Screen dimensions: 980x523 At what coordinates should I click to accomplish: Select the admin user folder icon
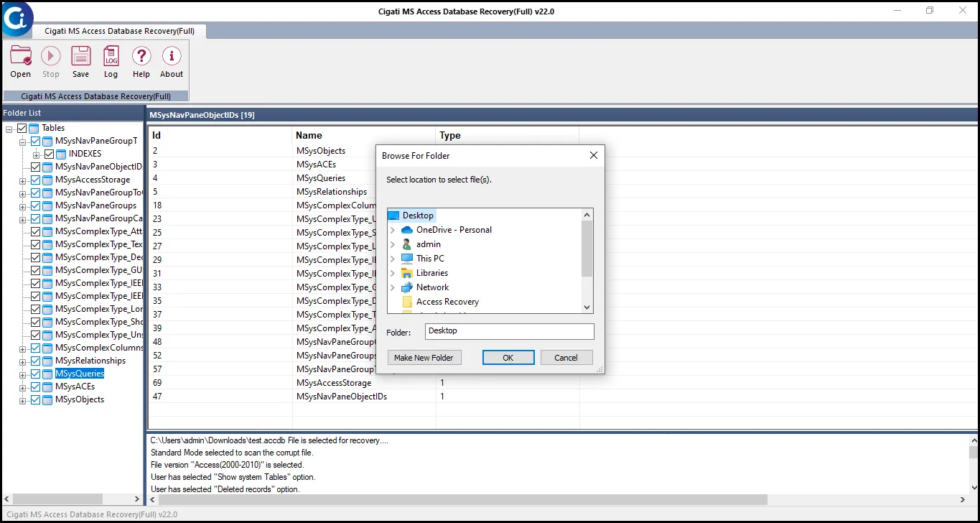(x=407, y=244)
